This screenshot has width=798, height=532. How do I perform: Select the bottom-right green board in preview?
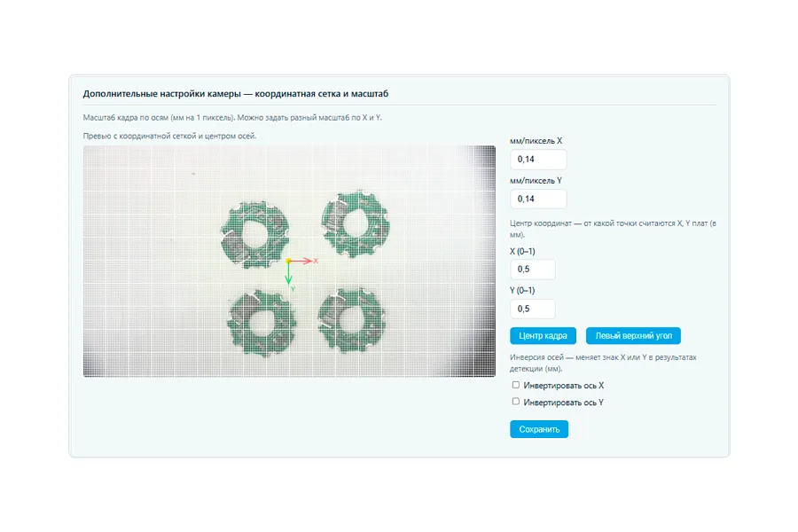pos(352,320)
